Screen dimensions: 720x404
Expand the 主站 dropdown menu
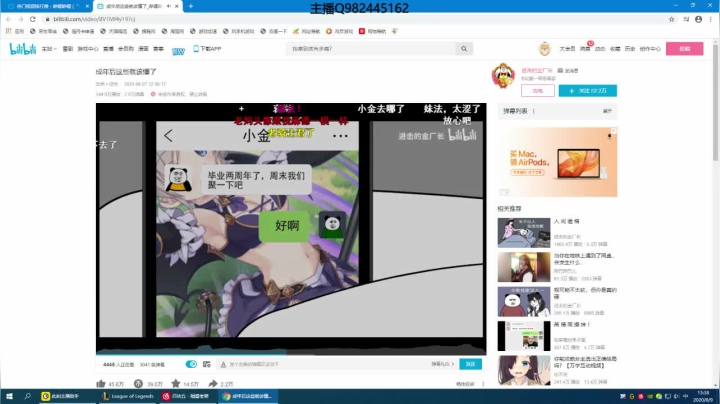[x=49, y=49]
